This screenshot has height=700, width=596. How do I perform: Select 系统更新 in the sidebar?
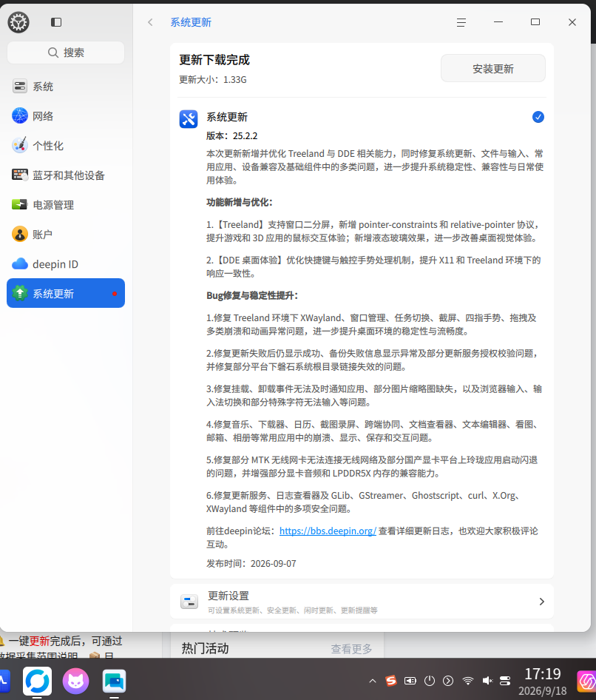(x=66, y=293)
